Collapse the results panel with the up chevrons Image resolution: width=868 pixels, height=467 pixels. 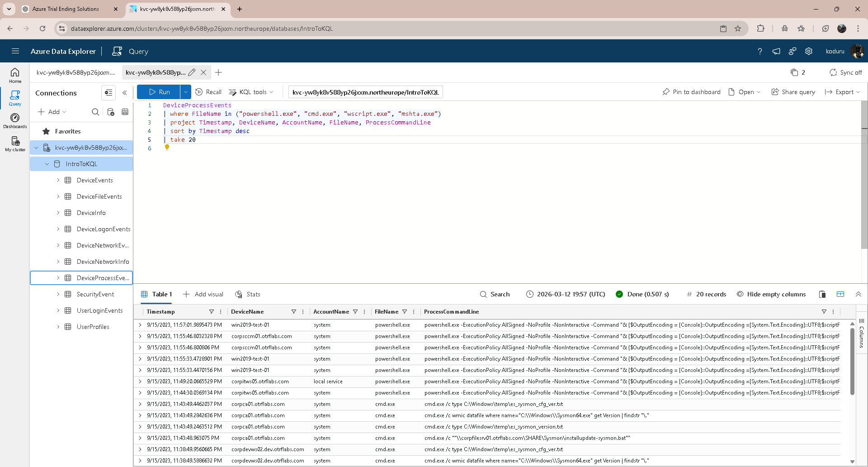859,294
